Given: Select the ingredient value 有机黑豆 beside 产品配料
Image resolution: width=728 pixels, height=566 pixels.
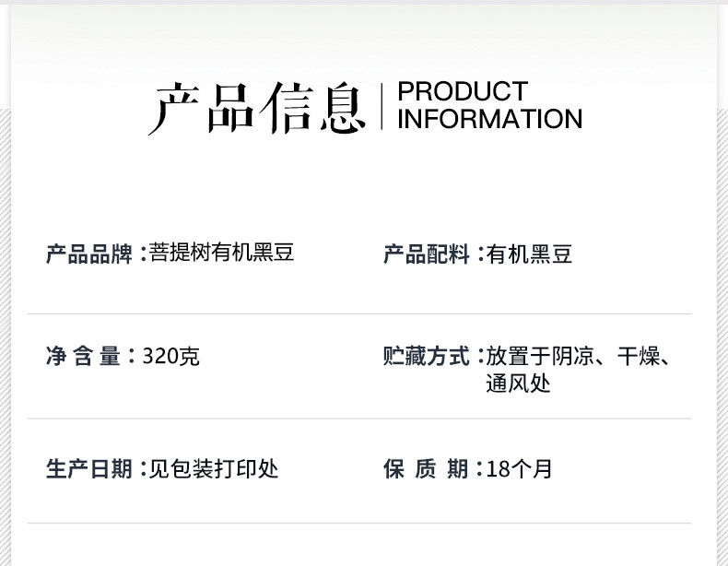Looking at the screenshot, I should pyautogui.click(x=529, y=254).
